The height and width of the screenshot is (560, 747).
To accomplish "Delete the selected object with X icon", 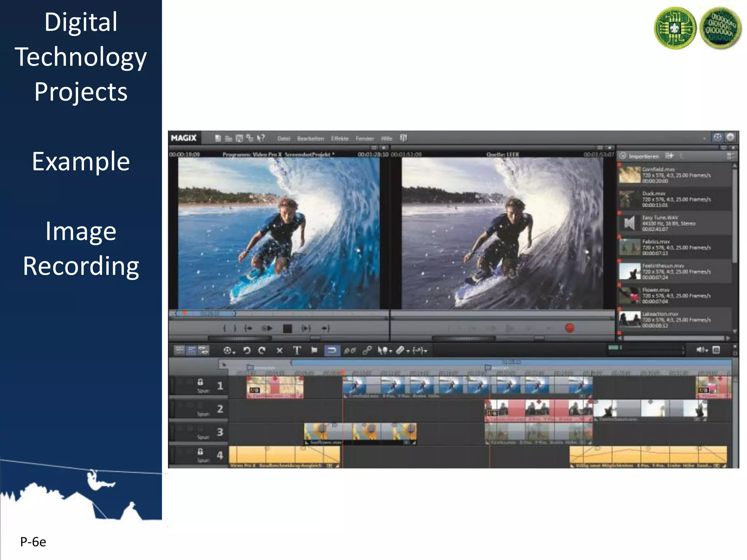I will 279,351.
